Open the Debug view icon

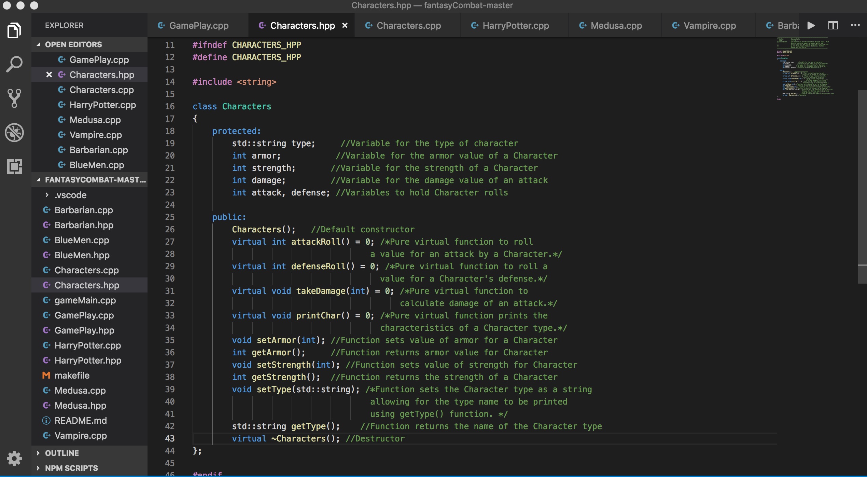click(x=14, y=133)
